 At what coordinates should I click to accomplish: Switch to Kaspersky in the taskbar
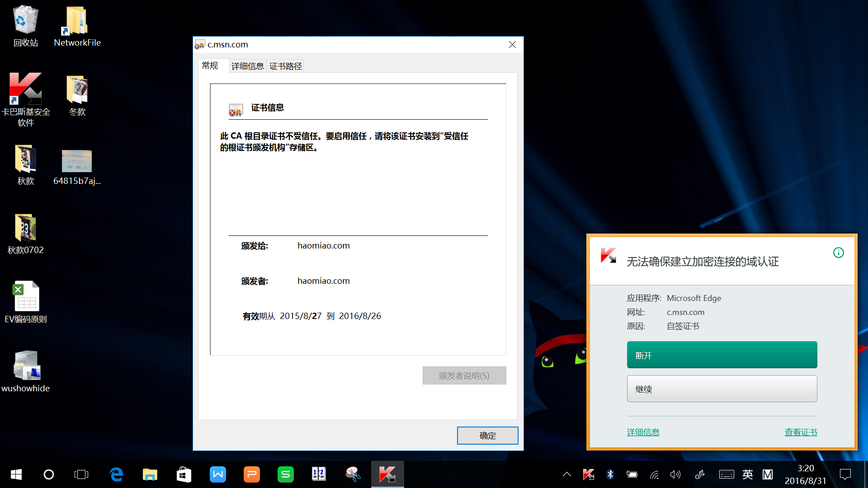pyautogui.click(x=387, y=474)
